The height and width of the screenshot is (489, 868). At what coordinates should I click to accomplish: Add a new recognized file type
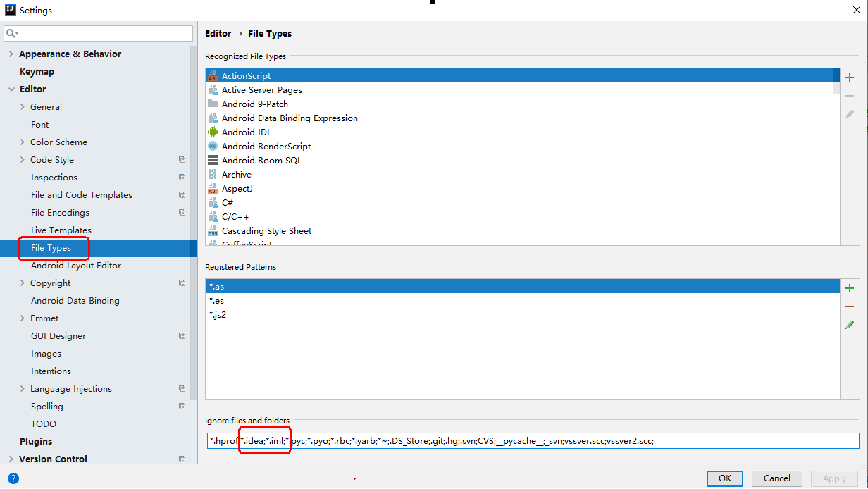click(850, 78)
